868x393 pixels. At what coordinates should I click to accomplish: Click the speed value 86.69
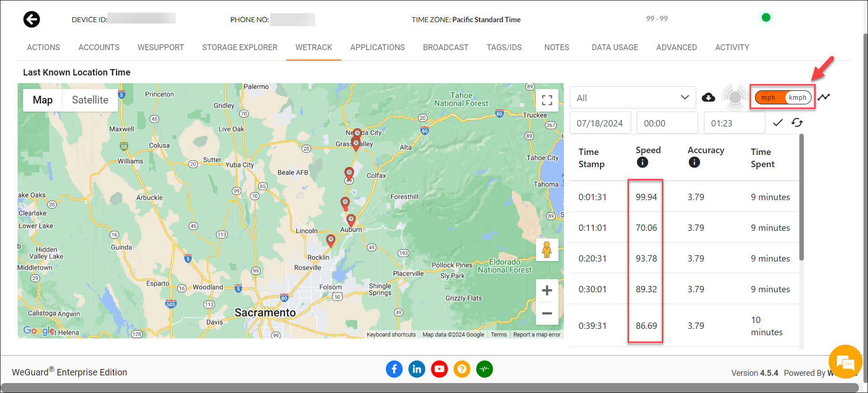(x=646, y=326)
